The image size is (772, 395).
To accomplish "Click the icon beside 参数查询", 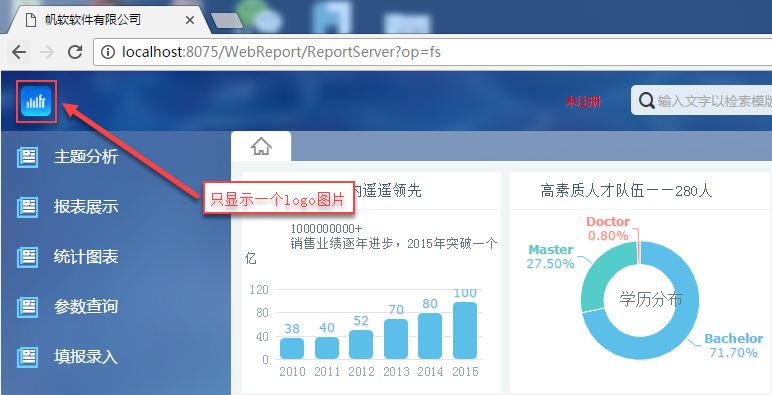I will [x=28, y=307].
